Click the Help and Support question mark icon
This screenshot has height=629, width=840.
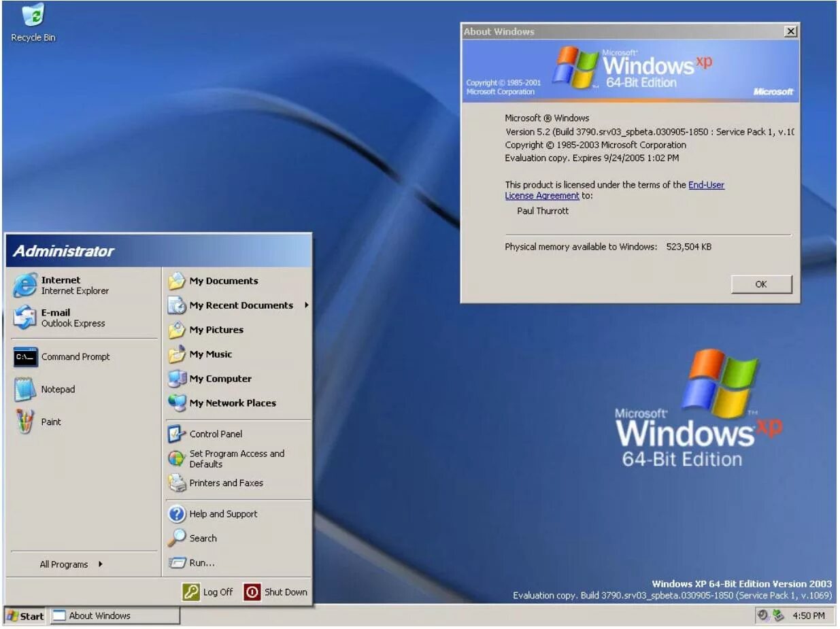pyautogui.click(x=177, y=513)
